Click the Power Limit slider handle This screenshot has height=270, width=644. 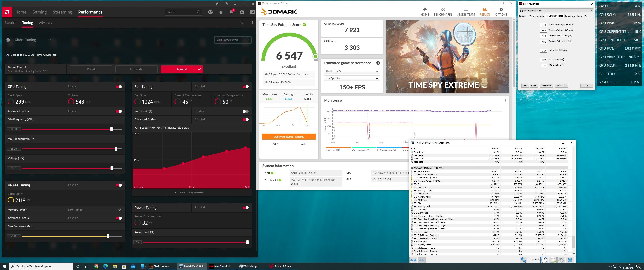click(247, 242)
